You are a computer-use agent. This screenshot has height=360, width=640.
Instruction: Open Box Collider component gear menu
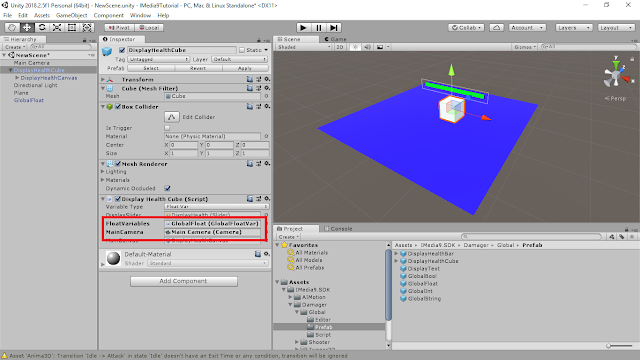(x=267, y=107)
